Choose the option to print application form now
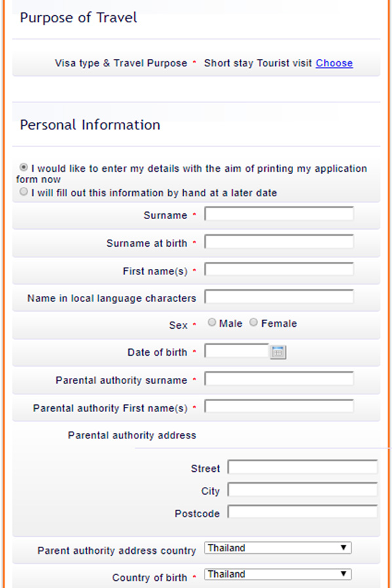The height and width of the screenshot is (588, 392). pyautogui.click(x=24, y=167)
